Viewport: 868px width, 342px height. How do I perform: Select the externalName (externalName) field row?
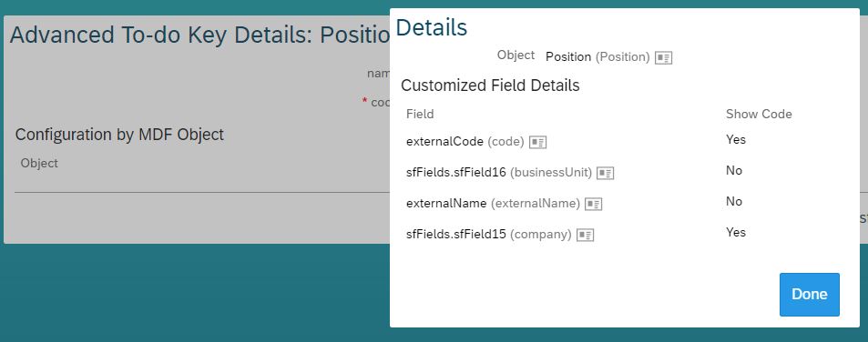[625, 204]
